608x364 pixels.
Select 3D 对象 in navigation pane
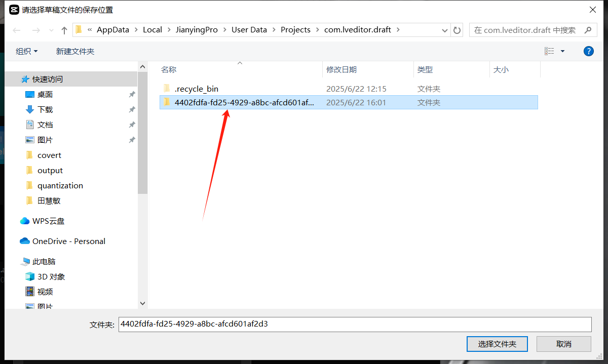coord(51,277)
